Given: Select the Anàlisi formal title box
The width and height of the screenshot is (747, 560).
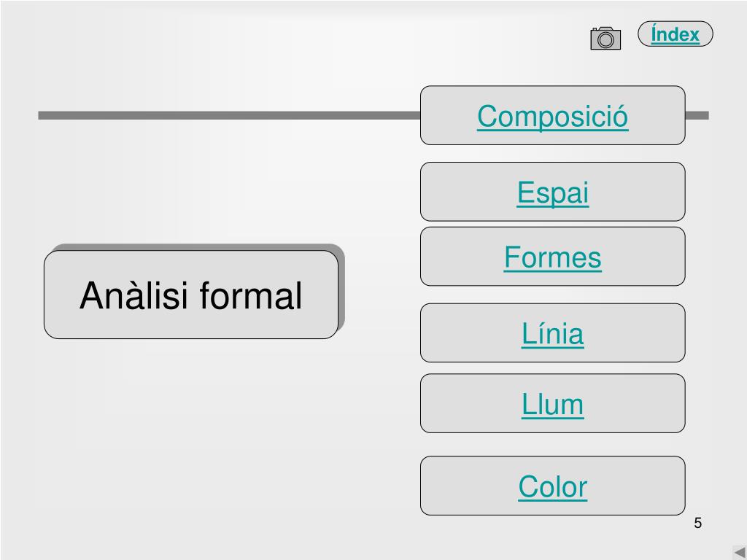Looking at the screenshot, I should [191, 295].
